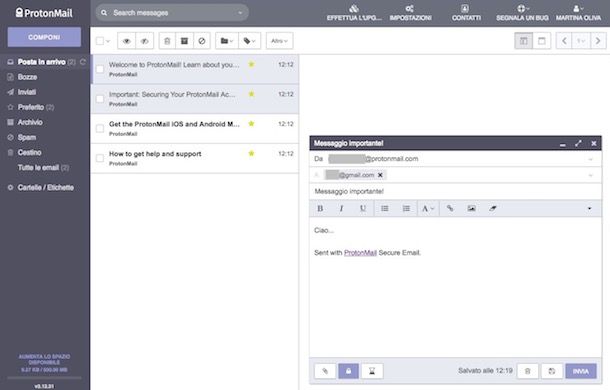Select checkbox for How to get help email
The height and width of the screenshot is (390, 610).
(x=100, y=158)
